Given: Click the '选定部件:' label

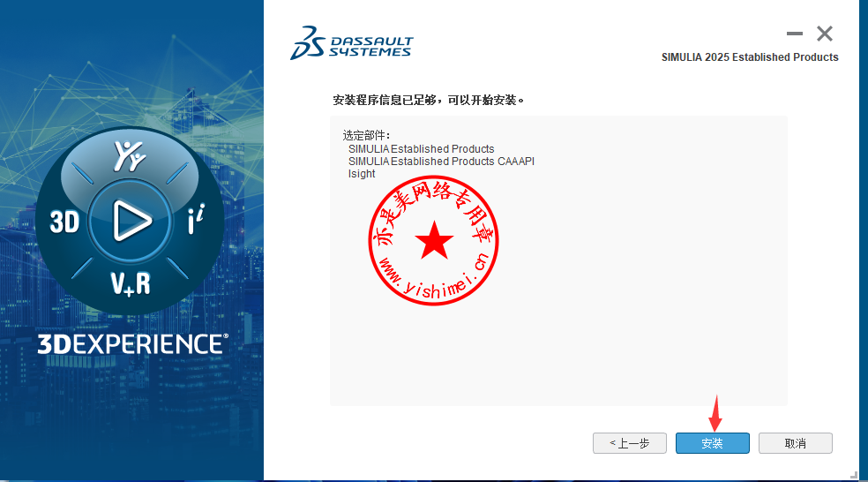Looking at the screenshot, I should click(366, 135).
